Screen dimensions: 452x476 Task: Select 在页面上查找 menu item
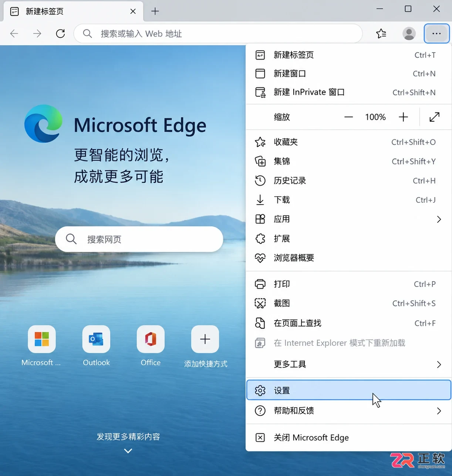tap(348, 323)
